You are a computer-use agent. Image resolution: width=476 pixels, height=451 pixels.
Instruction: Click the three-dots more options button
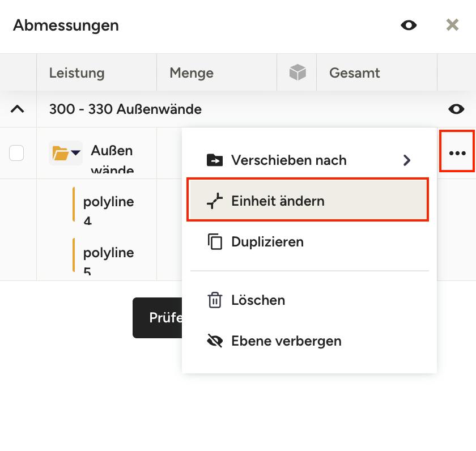pos(457,153)
